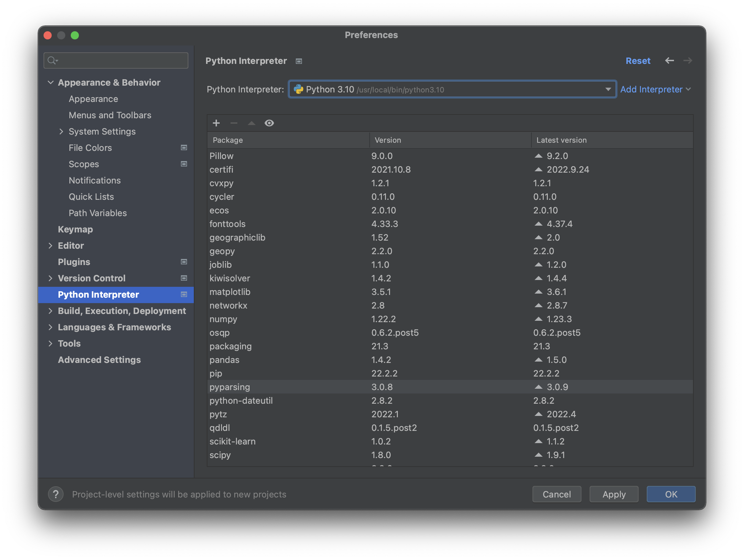Click the upgrade arrow icon for Pillow 9.2.0
Image resolution: width=744 pixels, height=560 pixels.
point(538,156)
